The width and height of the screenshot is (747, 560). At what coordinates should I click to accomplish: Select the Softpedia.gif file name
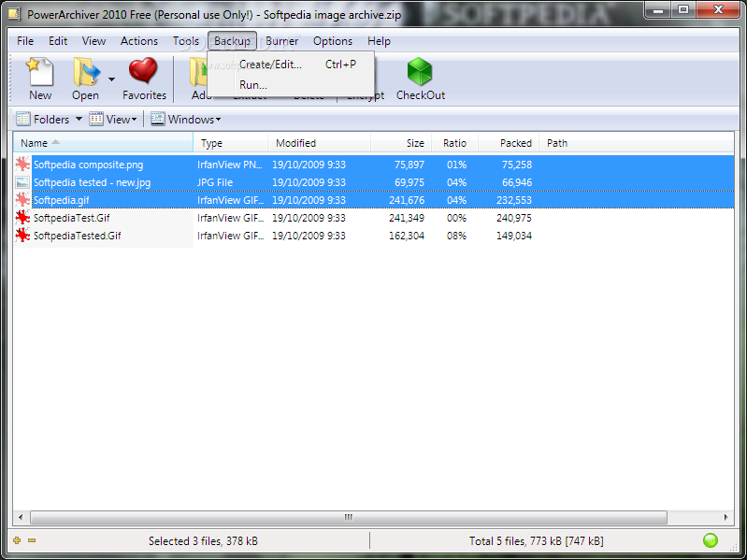(61, 200)
